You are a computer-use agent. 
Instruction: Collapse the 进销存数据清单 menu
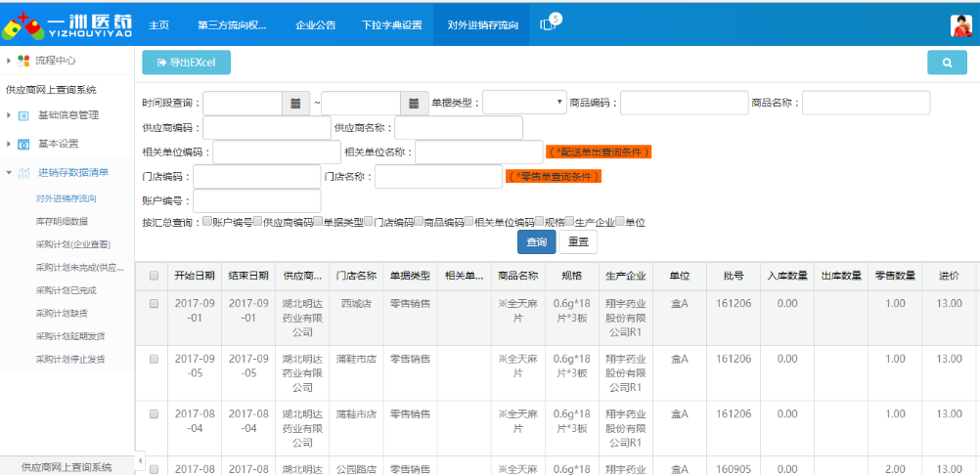pyautogui.click(x=9, y=173)
